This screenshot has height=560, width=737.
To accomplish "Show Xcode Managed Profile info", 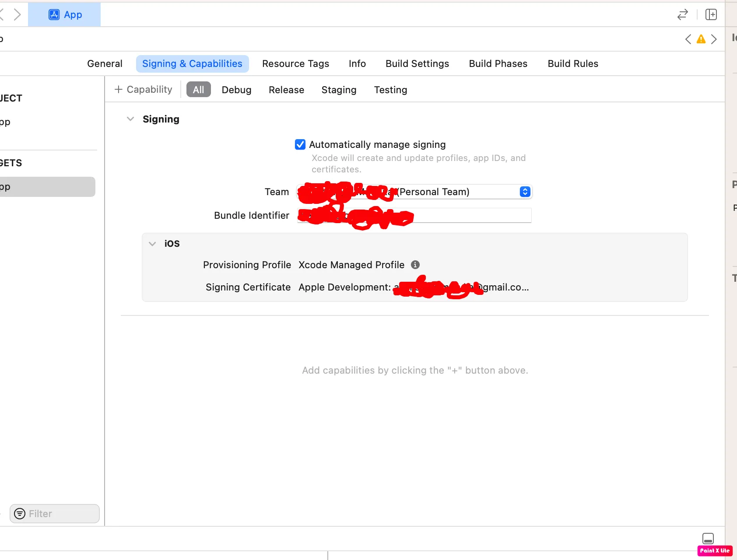I will tap(415, 265).
